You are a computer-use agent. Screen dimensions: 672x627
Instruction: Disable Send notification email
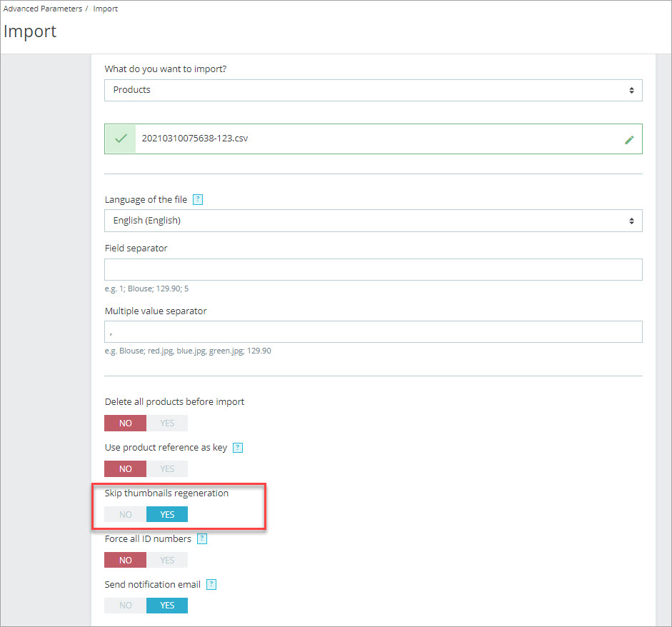point(126,606)
